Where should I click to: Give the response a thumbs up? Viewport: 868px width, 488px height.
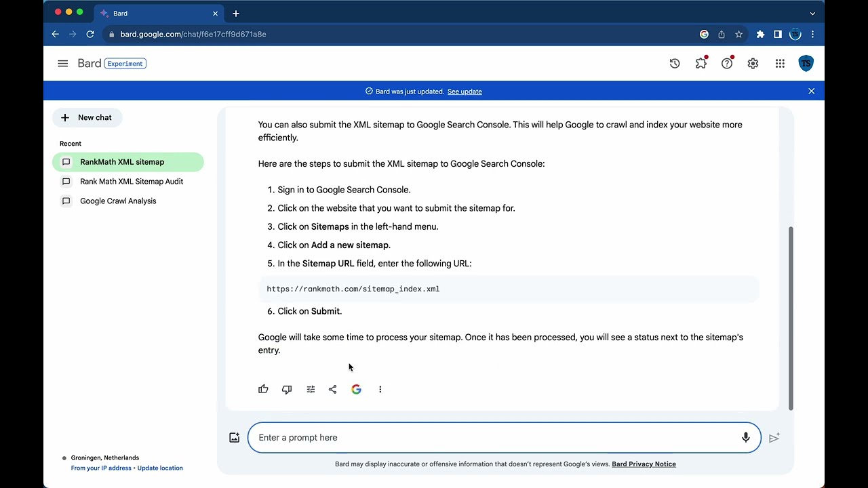coord(263,389)
